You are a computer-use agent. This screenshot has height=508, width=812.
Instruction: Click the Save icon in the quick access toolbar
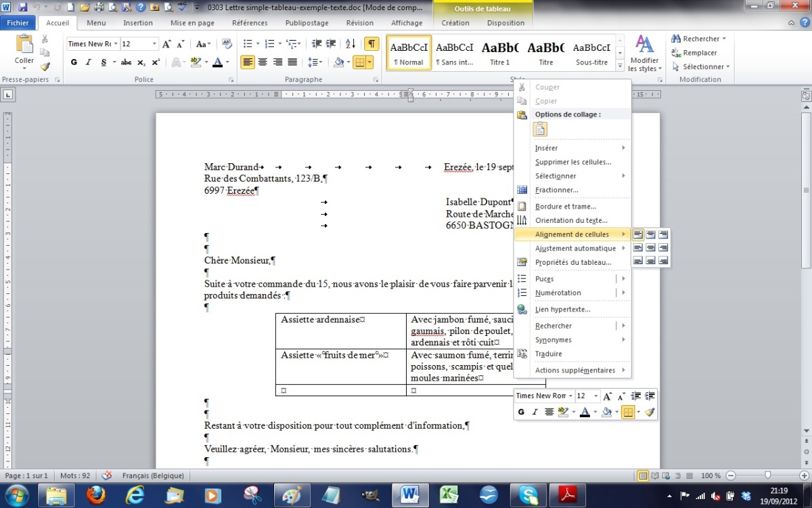pyautogui.click(x=23, y=7)
